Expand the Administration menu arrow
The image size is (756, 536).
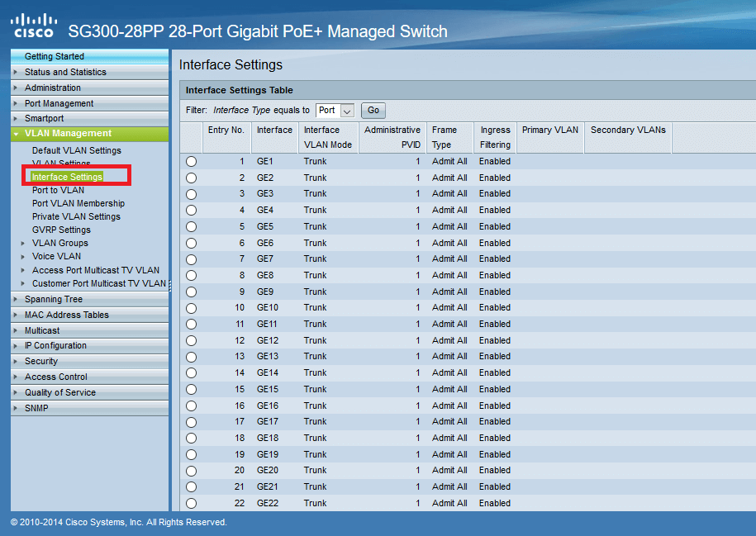[16, 88]
